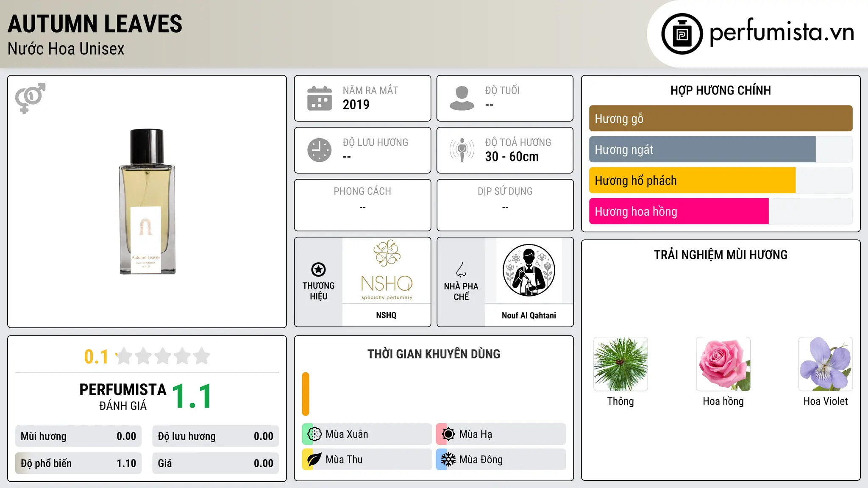868x488 pixels.
Task: Click the person icon beside Độ tuổi
Action: (x=462, y=98)
